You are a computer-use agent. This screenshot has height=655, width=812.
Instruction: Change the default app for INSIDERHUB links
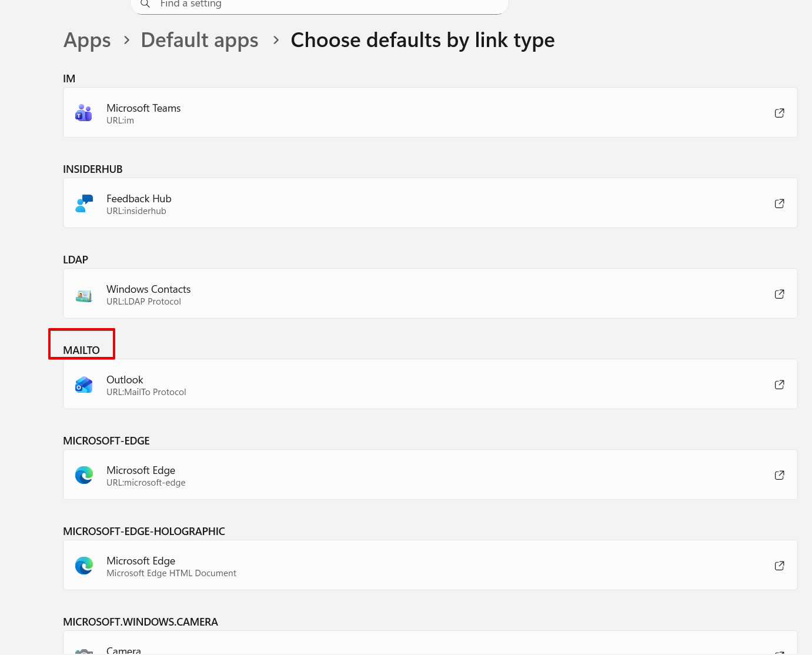pos(430,203)
